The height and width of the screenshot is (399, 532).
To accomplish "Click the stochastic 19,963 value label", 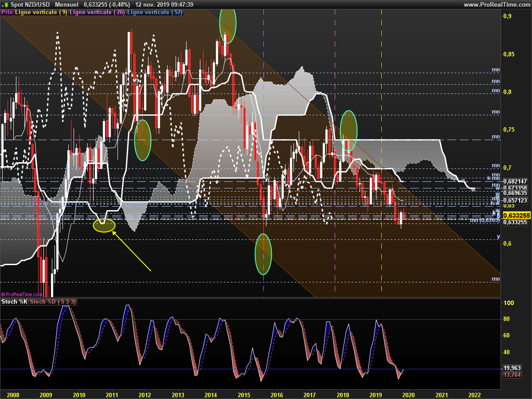I will 512,368.
